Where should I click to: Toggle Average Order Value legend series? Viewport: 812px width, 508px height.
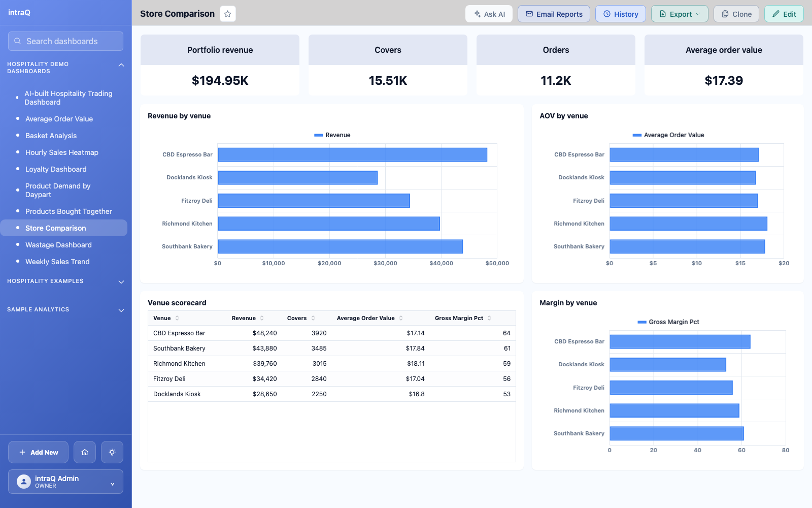pos(668,135)
